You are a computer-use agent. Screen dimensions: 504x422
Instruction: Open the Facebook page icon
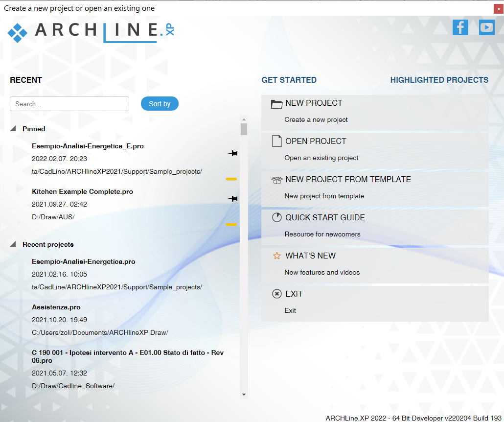(460, 27)
